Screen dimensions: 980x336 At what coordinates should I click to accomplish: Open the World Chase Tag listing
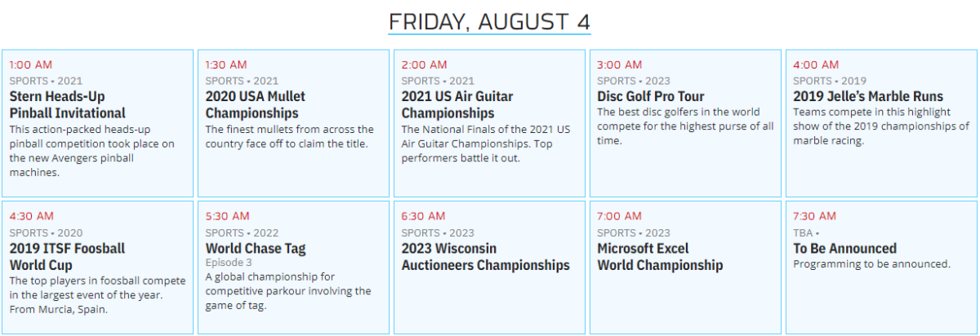tap(255, 248)
